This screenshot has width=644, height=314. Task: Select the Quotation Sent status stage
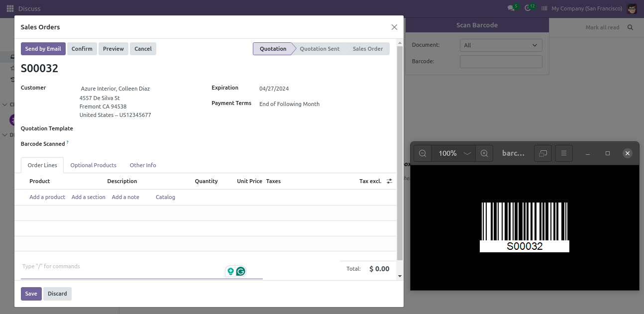click(x=320, y=49)
